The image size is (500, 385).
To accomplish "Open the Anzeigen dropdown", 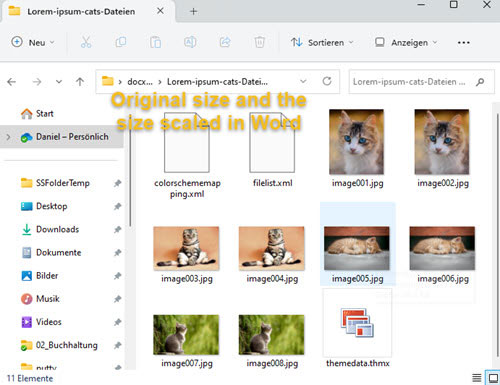I will click(x=406, y=43).
